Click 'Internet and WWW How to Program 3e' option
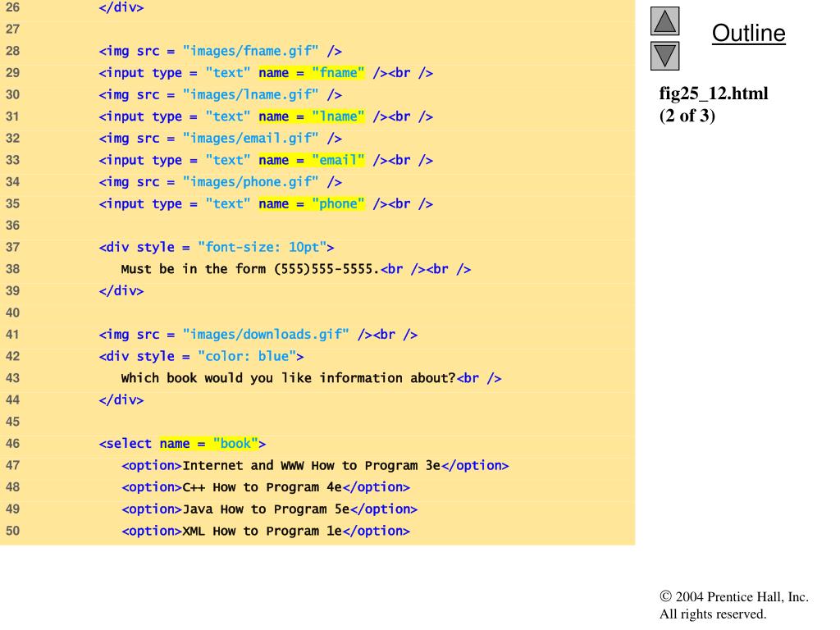This screenshot has height=630, width=840. tap(315, 466)
